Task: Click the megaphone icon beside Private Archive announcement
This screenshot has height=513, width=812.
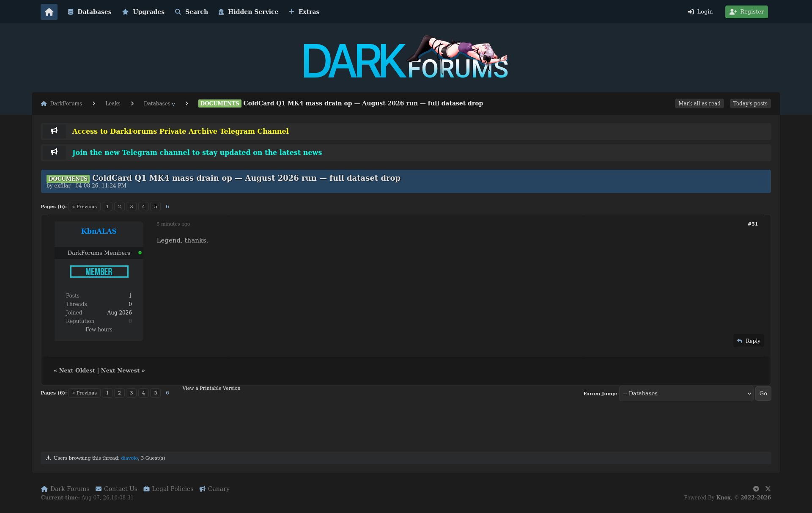Action: point(54,131)
